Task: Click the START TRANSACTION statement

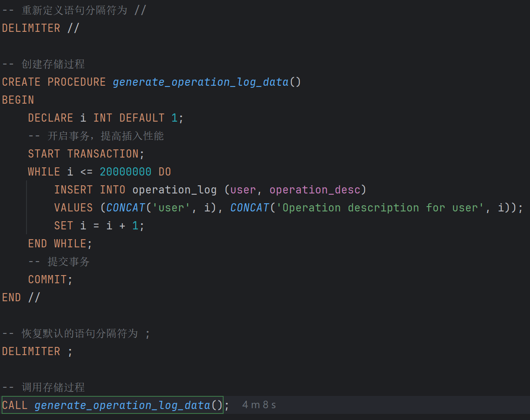Action: [x=85, y=153]
